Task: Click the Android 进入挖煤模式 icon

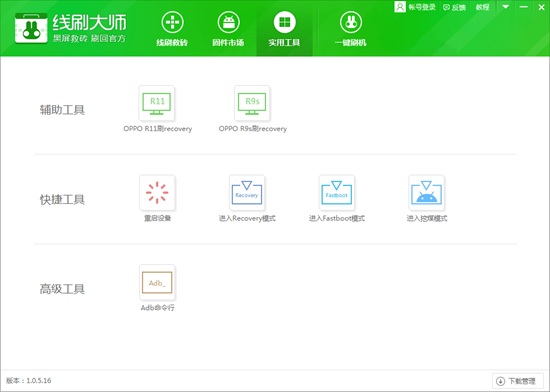Action: point(427,193)
